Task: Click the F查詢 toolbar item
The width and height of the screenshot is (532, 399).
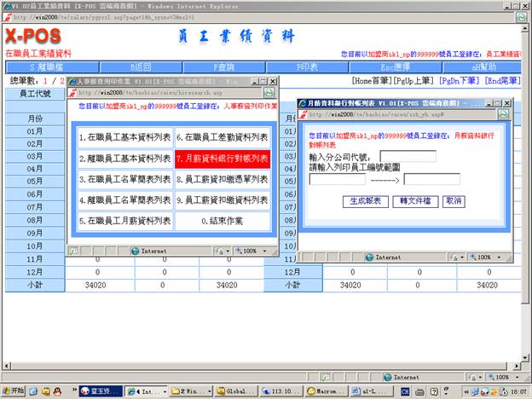Action: 223,66
